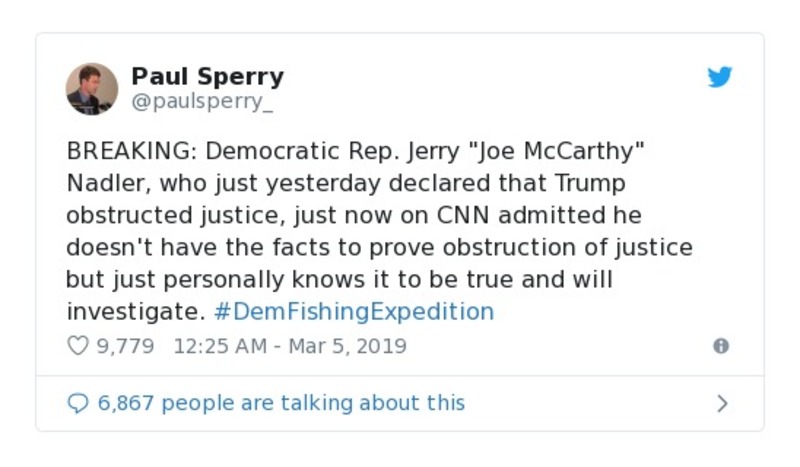Screen dimensions: 800x467
Task: Click the Twitter bird logo
Action: point(720,77)
